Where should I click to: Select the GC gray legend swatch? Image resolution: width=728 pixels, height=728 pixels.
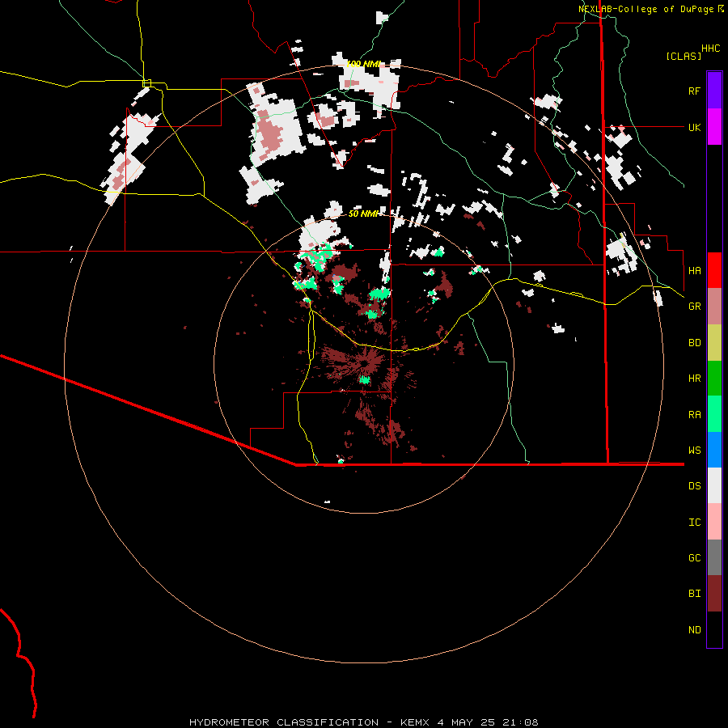tap(714, 557)
